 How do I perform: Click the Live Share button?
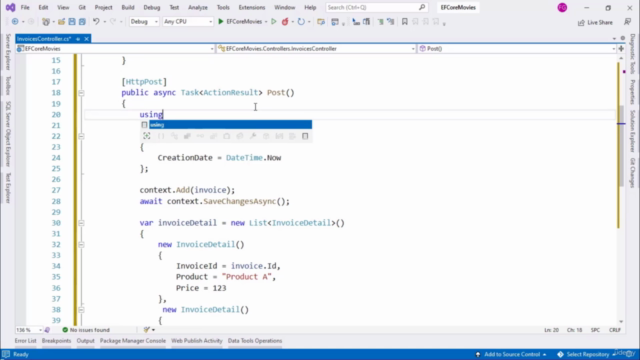tap(595, 22)
